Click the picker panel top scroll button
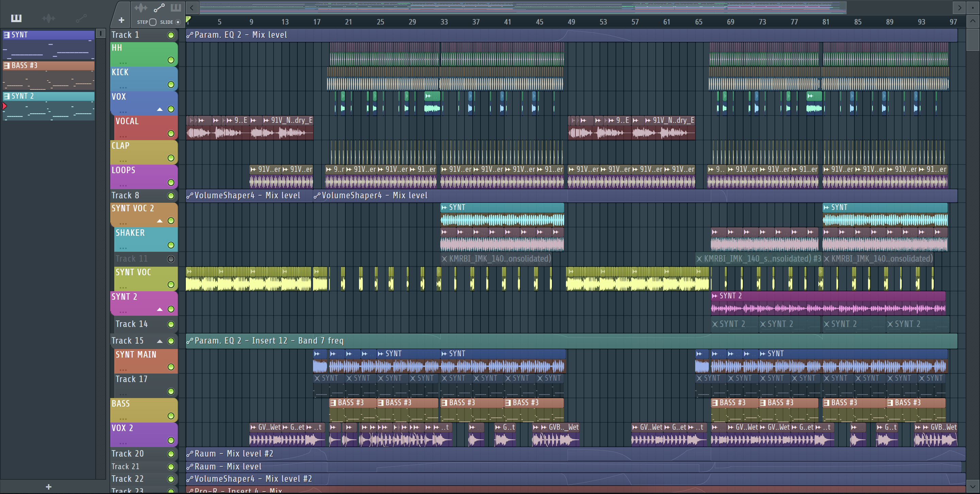980x494 pixels. pos(100,33)
